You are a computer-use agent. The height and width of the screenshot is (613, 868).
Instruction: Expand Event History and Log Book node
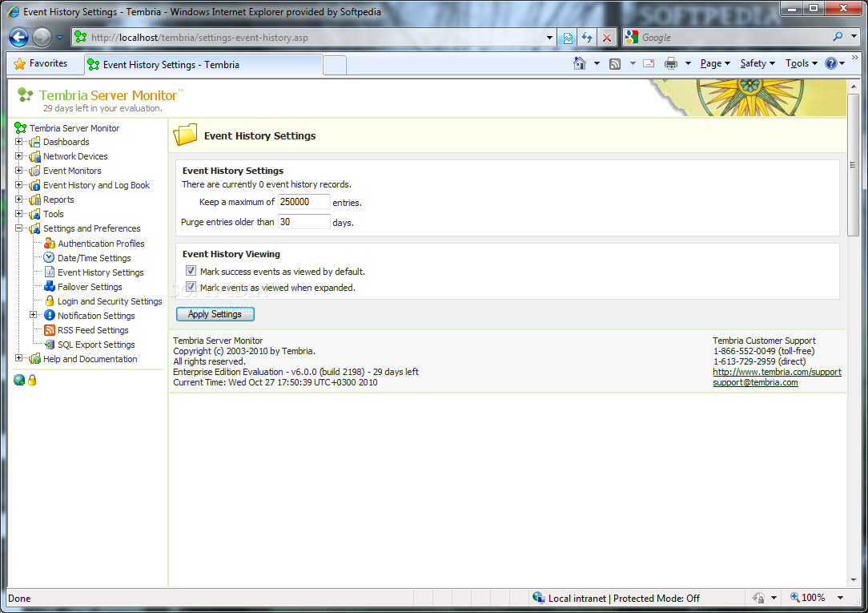(19, 185)
